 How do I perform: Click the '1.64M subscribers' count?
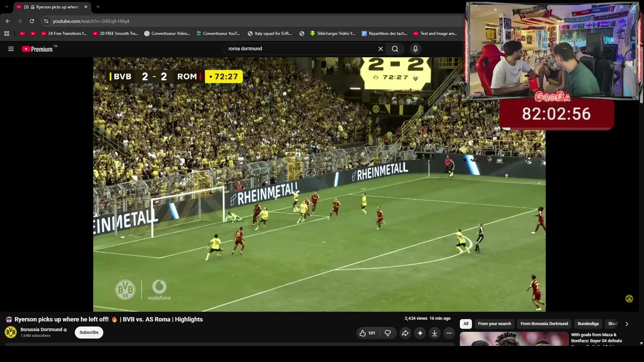[x=36, y=336]
